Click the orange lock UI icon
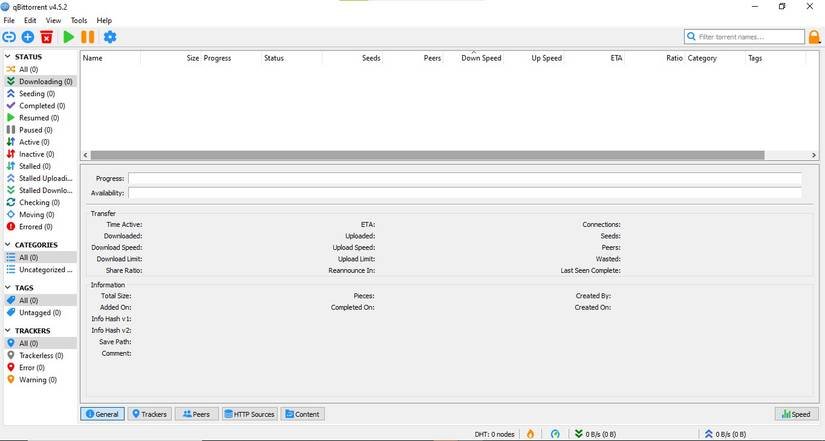825x441 pixels. tap(815, 37)
